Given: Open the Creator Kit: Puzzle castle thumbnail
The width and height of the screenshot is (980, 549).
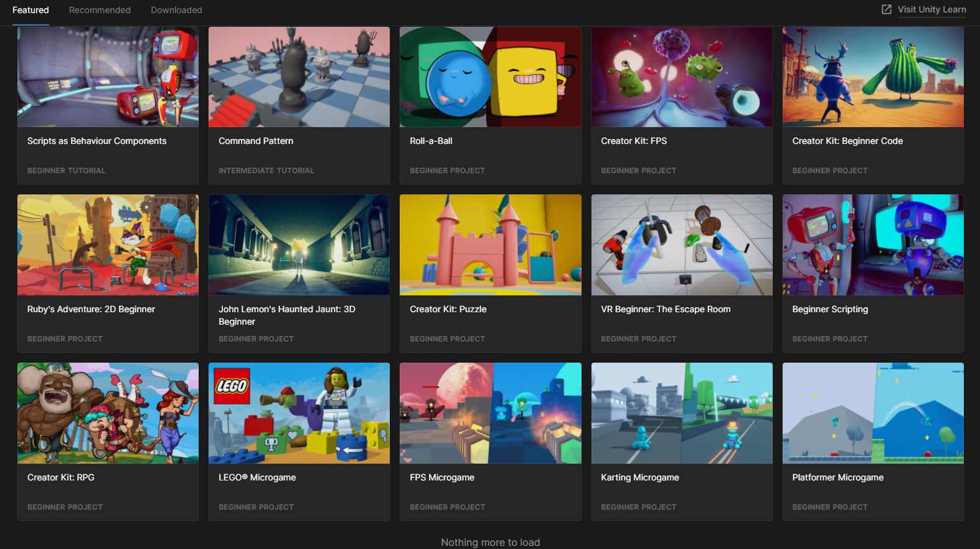Looking at the screenshot, I should pos(491,245).
